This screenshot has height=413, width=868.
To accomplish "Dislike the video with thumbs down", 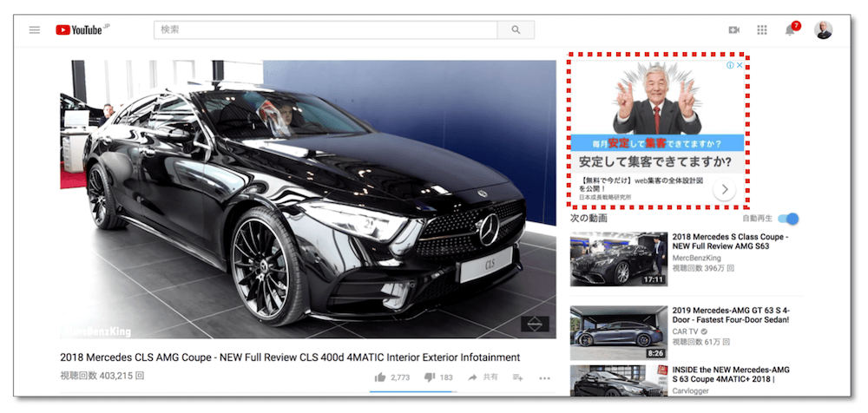I will point(430,377).
